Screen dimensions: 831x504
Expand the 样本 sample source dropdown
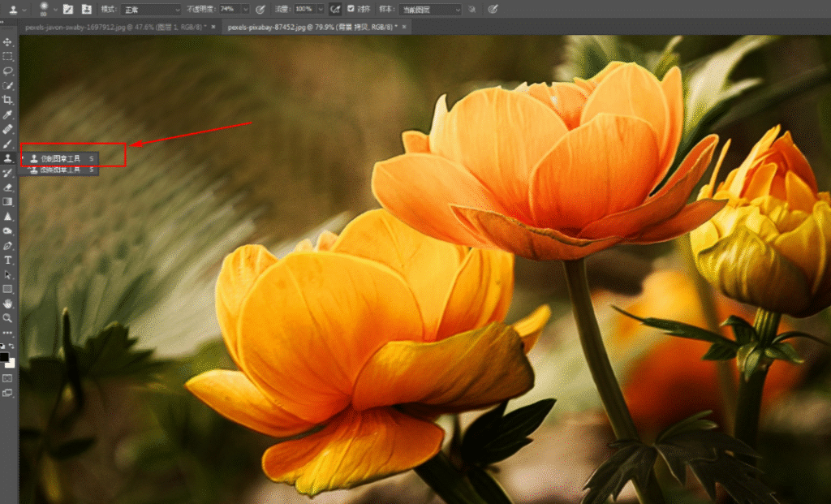coord(430,10)
